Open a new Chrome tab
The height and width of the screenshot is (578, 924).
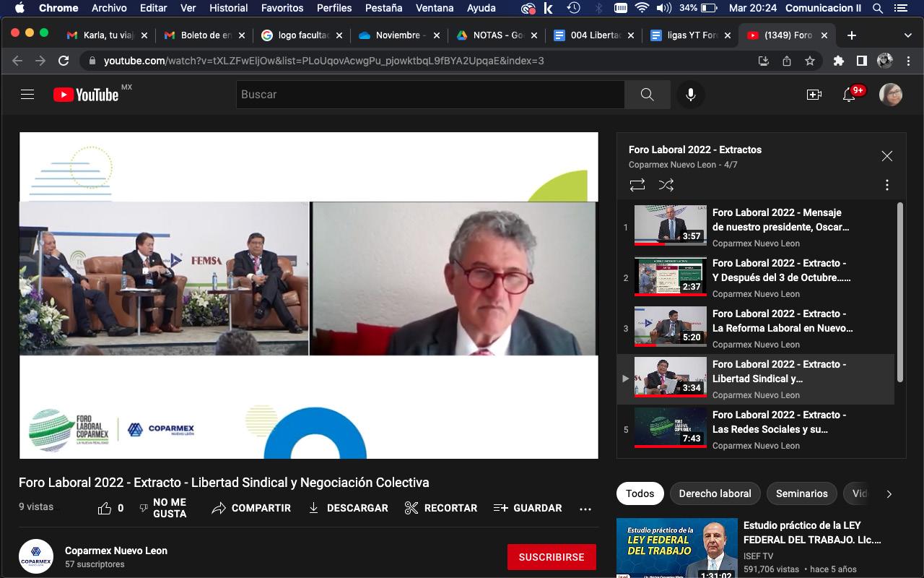(852, 35)
